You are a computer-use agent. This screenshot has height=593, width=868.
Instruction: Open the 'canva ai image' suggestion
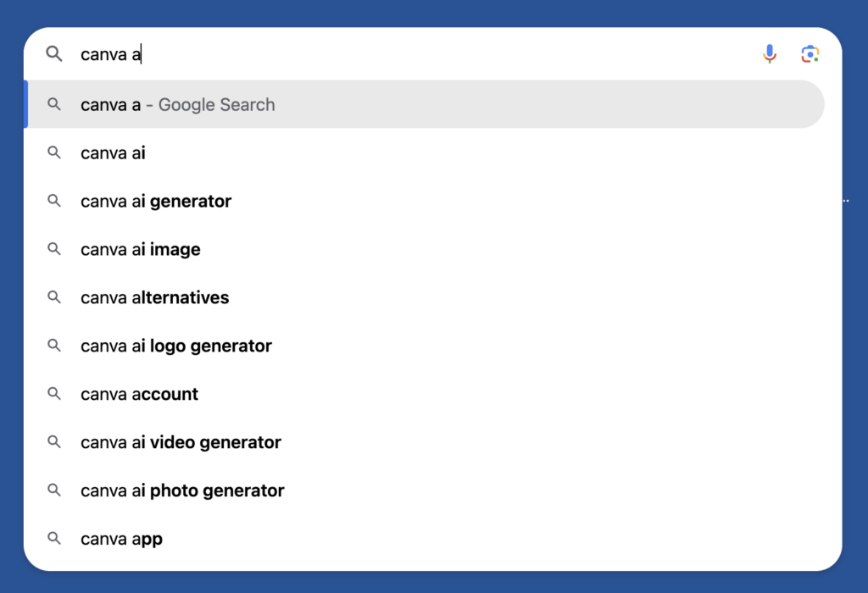click(140, 249)
